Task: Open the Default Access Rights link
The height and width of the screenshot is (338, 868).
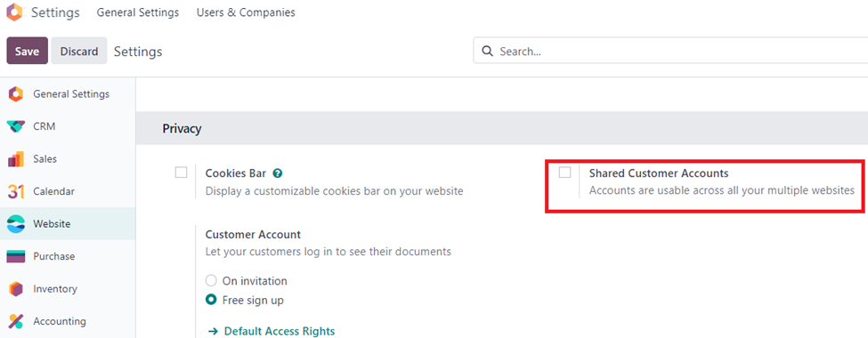Action: tap(272, 332)
